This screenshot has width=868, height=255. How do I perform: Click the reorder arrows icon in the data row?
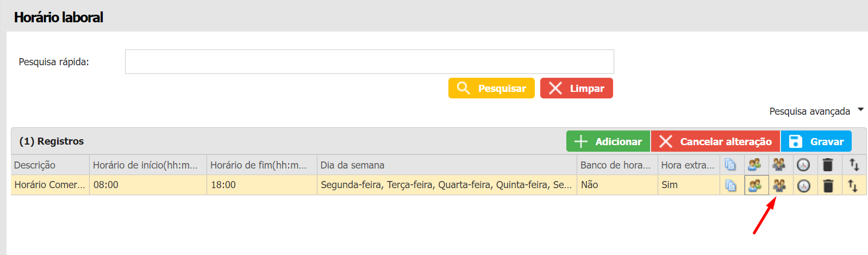[x=853, y=185]
